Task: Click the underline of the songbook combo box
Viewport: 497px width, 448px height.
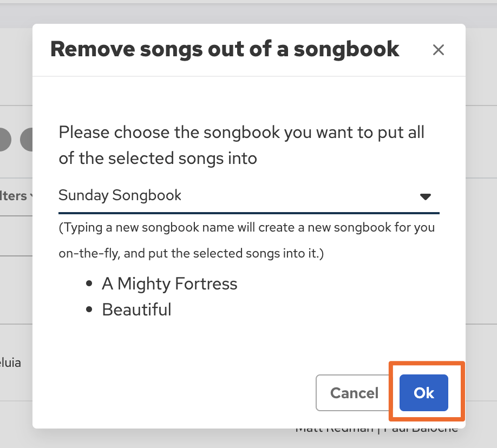Action: click(249, 213)
